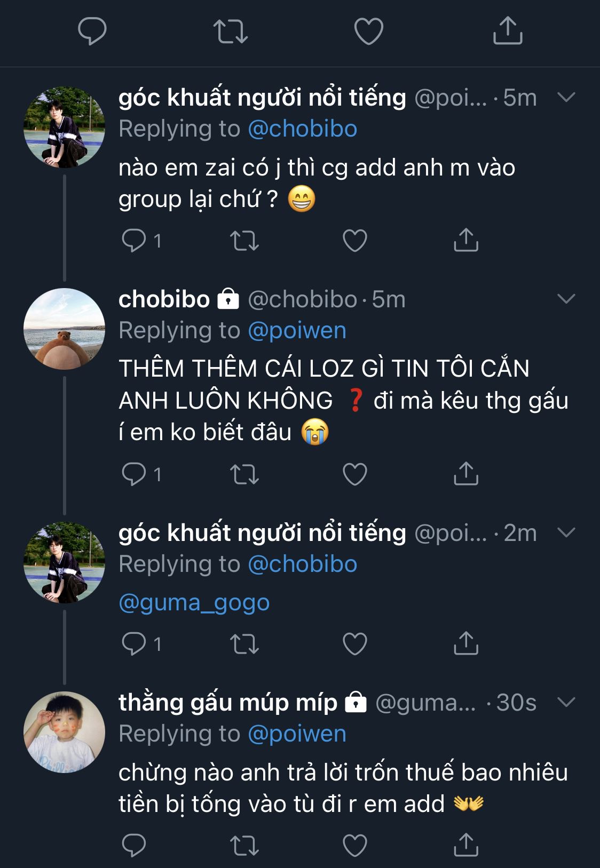Open @poiwen link in chobibo's reply
Viewport: 600px width, 868px height.
click(x=297, y=331)
